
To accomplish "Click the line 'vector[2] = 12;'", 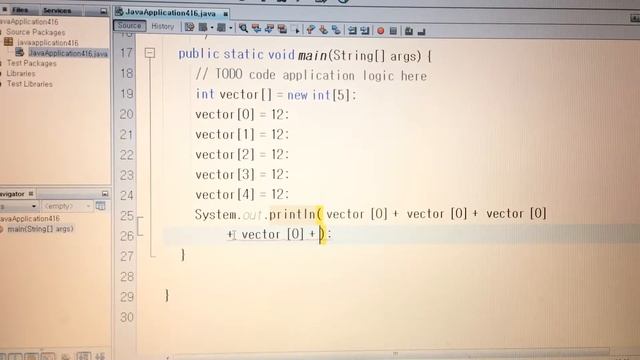I will pos(242,154).
